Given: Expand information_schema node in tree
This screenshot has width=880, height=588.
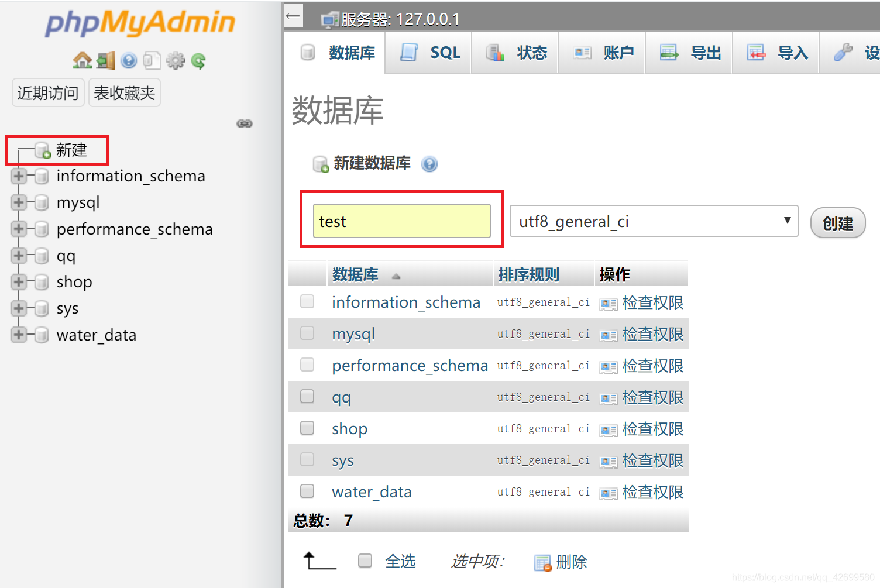Looking at the screenshot, I should (x=18, y=176).
